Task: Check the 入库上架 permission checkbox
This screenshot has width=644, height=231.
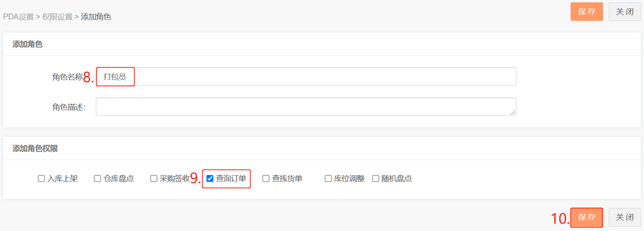Action: 41,178
